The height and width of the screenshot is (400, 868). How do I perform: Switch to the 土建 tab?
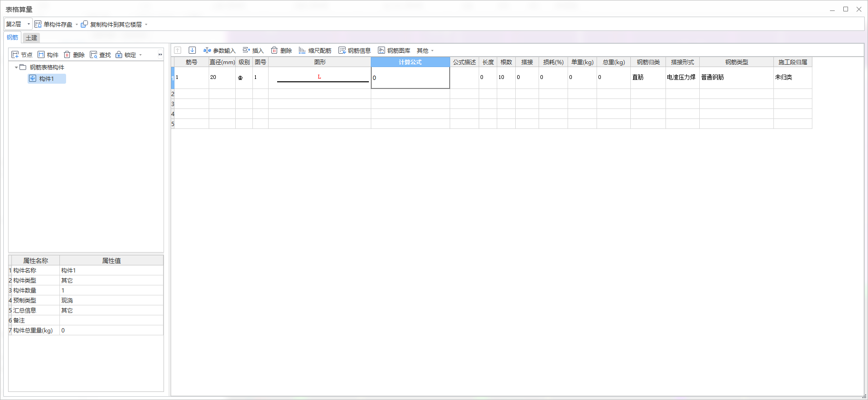pyautogui.click(x=31, y=38)
